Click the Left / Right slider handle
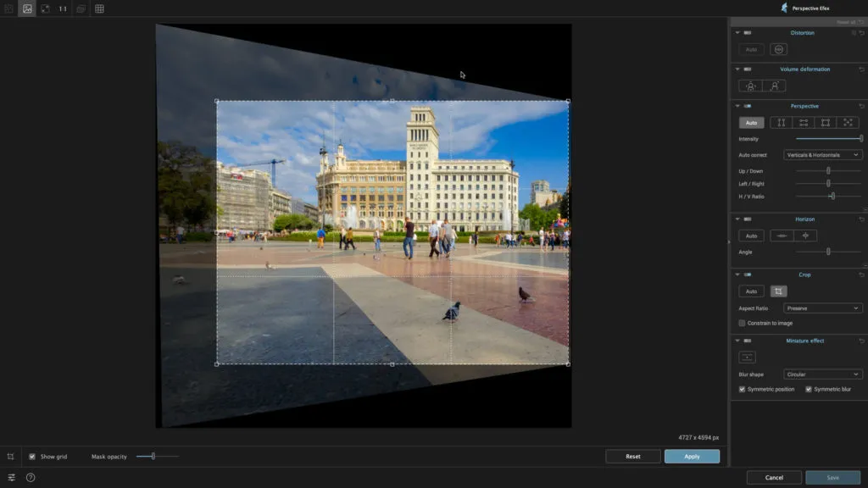Image resolution: width=868 pixels, height=488 pixels. (828, 183)
